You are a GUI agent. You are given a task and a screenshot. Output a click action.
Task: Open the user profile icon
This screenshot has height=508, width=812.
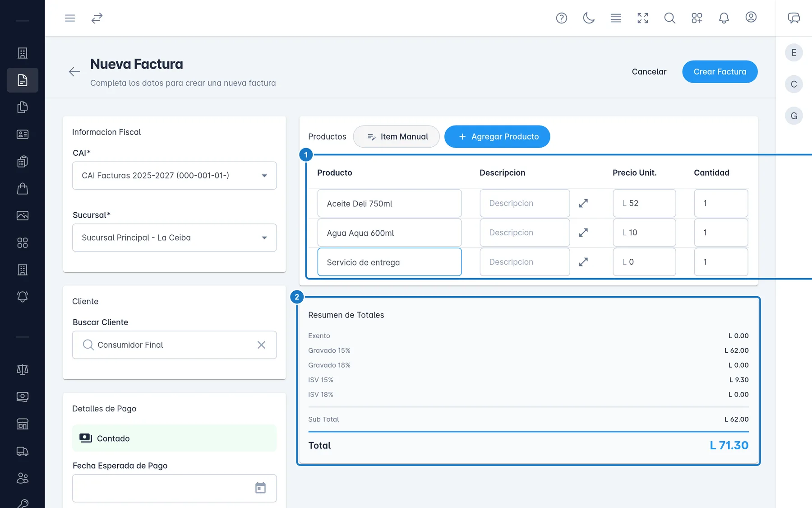point(751,17)
